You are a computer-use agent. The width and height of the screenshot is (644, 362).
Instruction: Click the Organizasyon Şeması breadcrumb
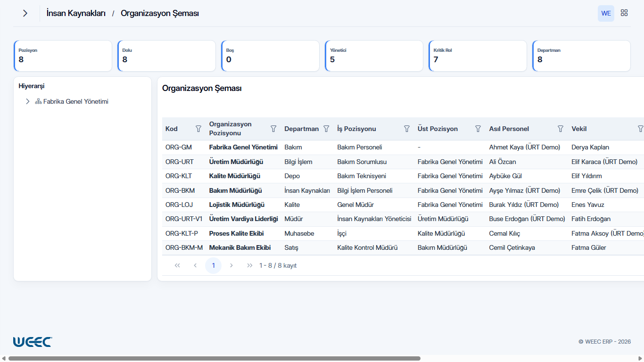[x=160, y=13]
